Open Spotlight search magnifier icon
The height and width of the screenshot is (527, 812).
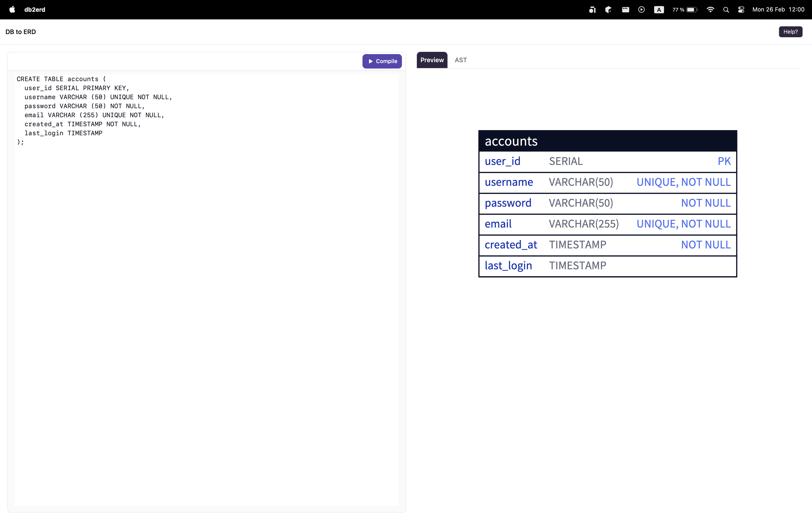tap(726, 9)
